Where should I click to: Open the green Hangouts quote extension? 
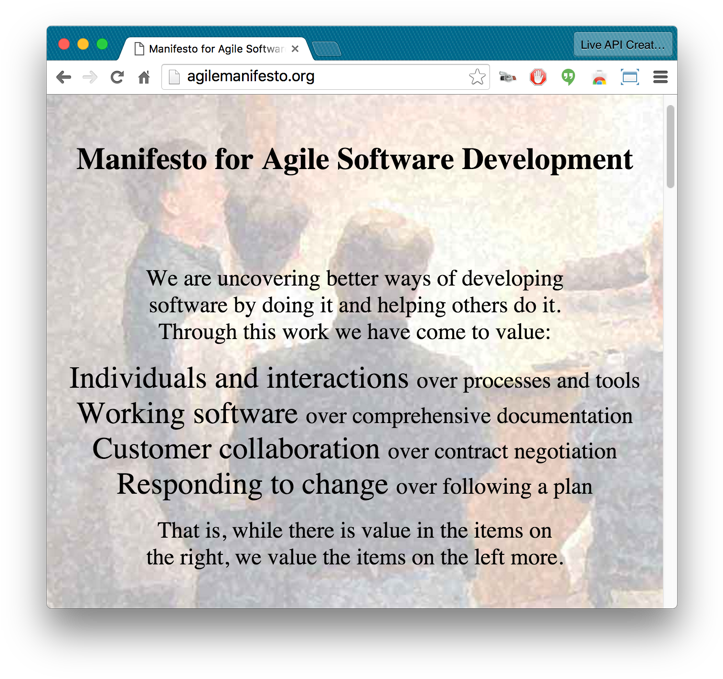coord(568,77)
